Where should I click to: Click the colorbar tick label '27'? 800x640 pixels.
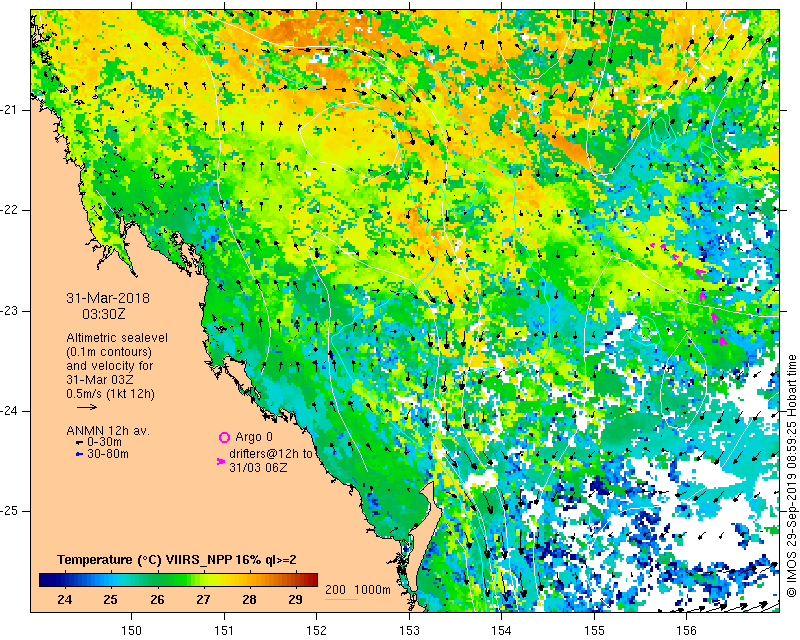click(203, 600)
